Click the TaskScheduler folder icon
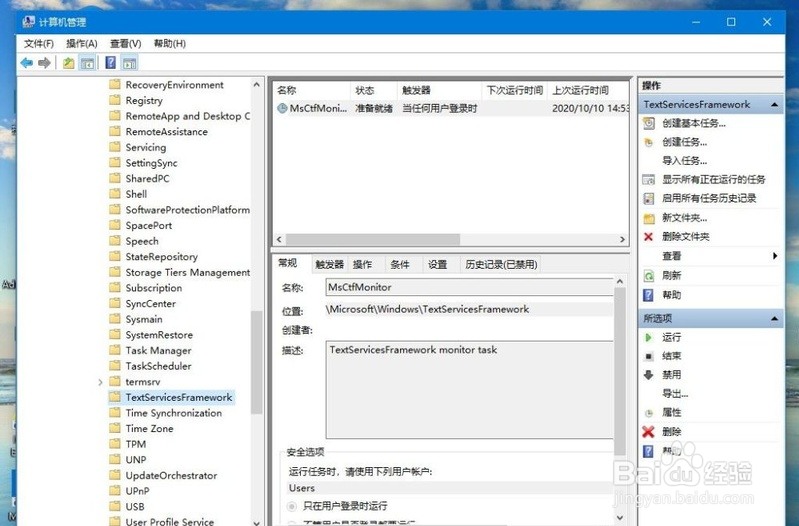 [115, 366]
